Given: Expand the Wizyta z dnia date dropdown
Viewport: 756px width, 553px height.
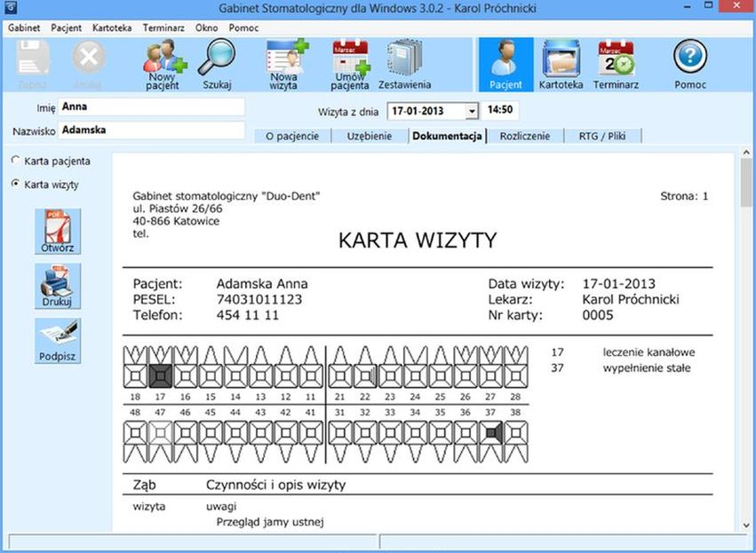Looking at the screenshot, I should pos(471,112).
